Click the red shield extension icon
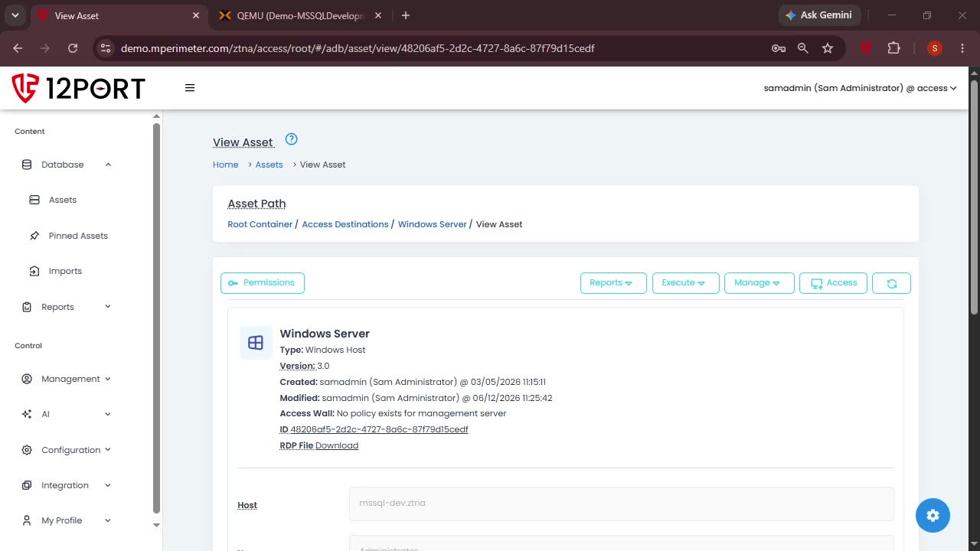 tap(866, 48)
